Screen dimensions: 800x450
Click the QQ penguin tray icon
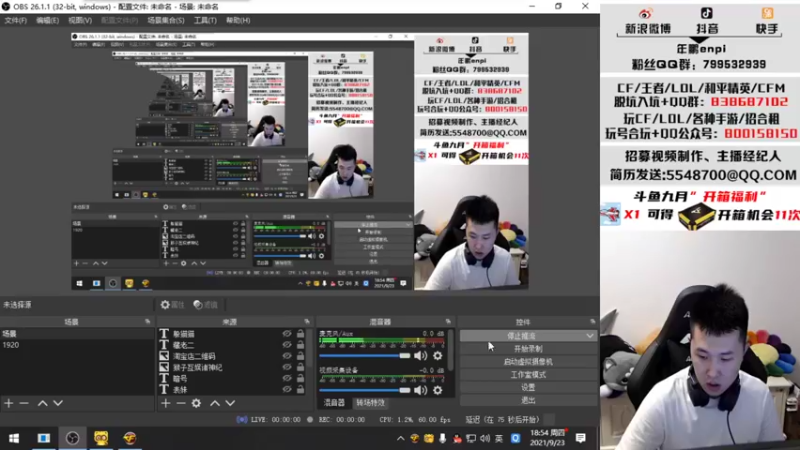click(457, 439)
